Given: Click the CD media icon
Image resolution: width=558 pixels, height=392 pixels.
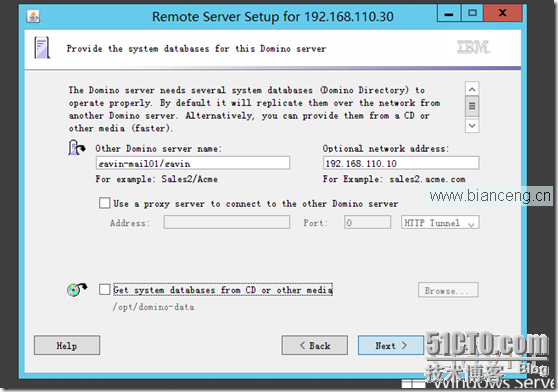Looking at the screenshot, I should (77, 289).
